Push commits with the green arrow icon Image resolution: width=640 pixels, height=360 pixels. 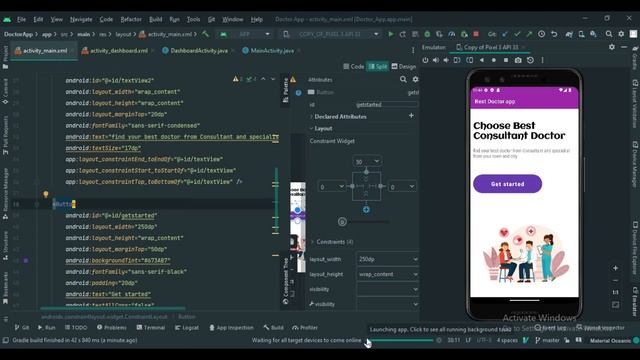(529, 34)
